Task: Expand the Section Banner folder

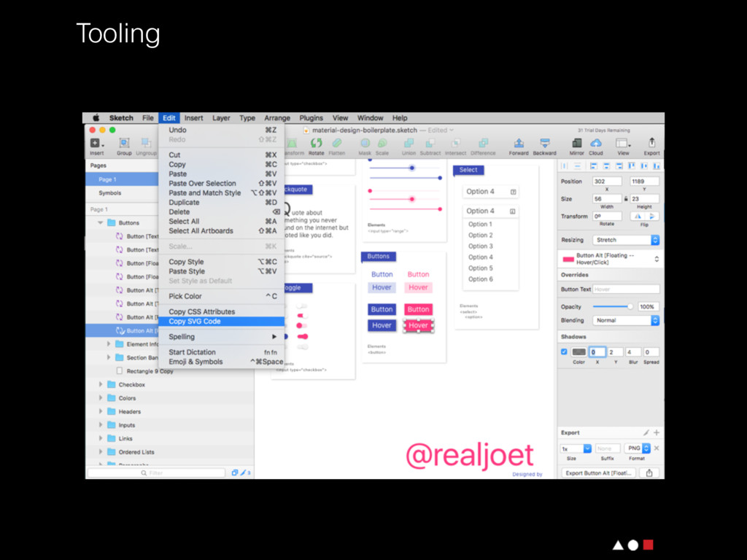Action: (109, 357)
